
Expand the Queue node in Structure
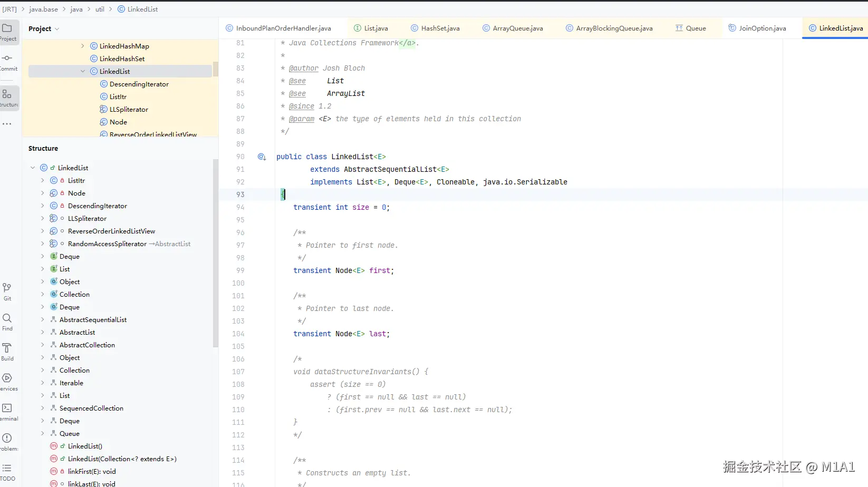(43, 433)
